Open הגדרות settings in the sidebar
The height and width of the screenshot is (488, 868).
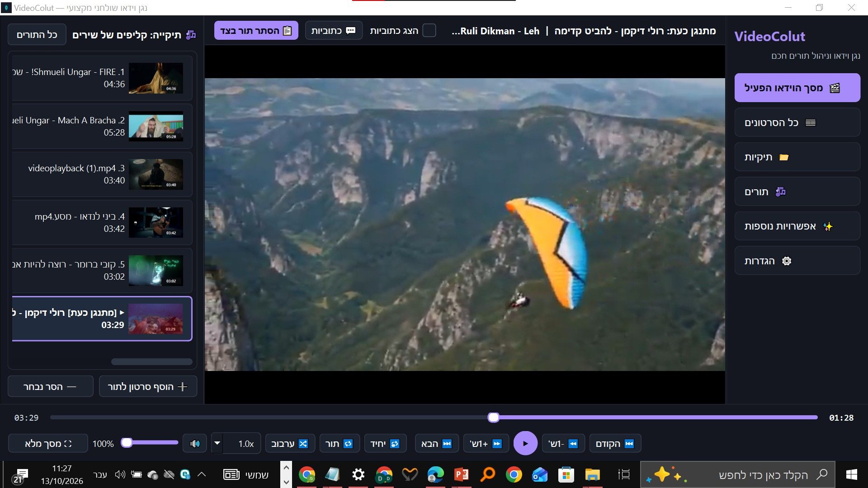[797, 261]
